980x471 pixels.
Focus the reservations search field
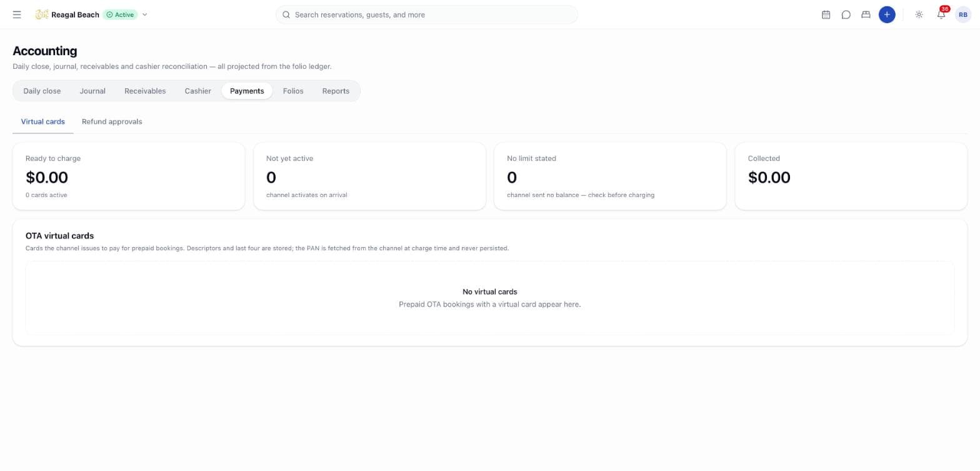[427, 14]
